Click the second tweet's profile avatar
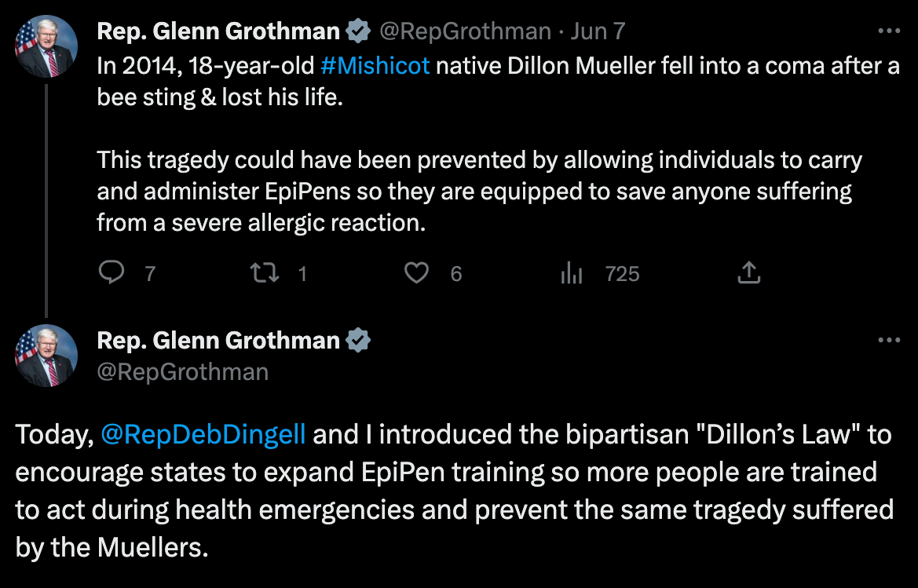 pyautogui.click(x=47, y=356)
